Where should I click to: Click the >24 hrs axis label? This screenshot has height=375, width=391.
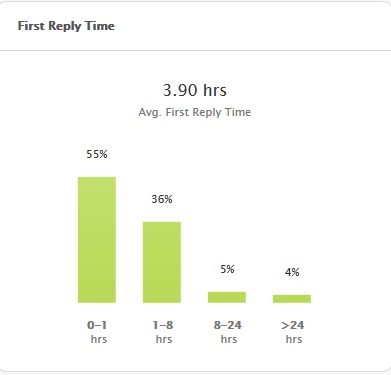293,332
